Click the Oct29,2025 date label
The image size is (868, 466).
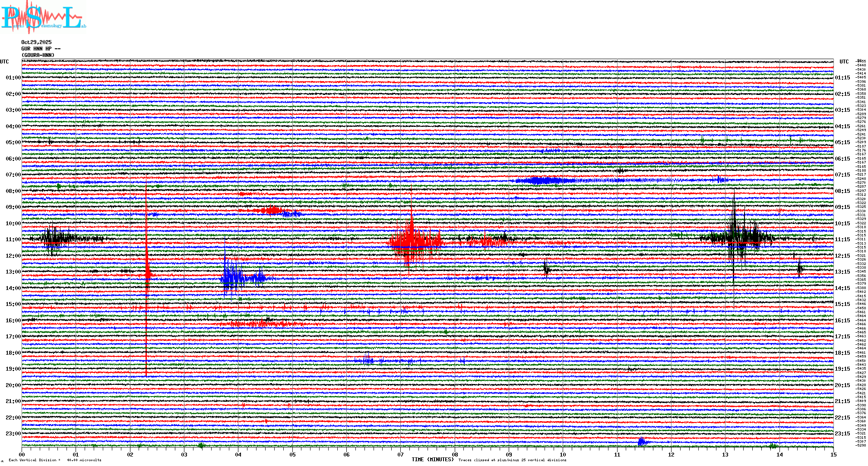(x=36, y=42)
